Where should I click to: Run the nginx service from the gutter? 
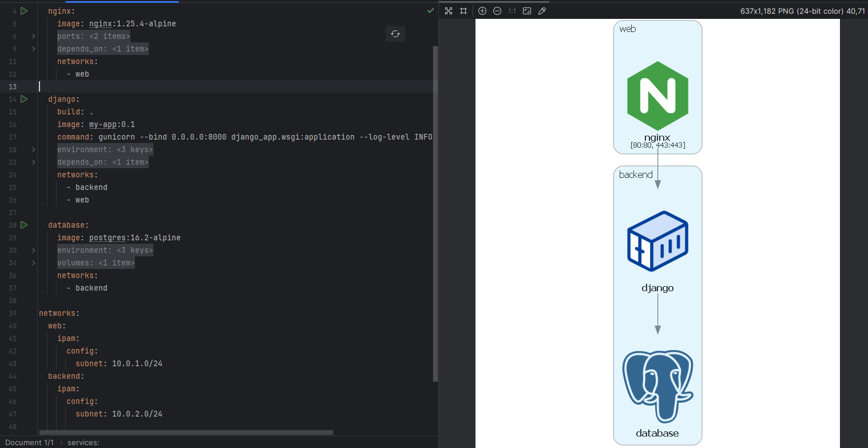click(x=24, y=11)
